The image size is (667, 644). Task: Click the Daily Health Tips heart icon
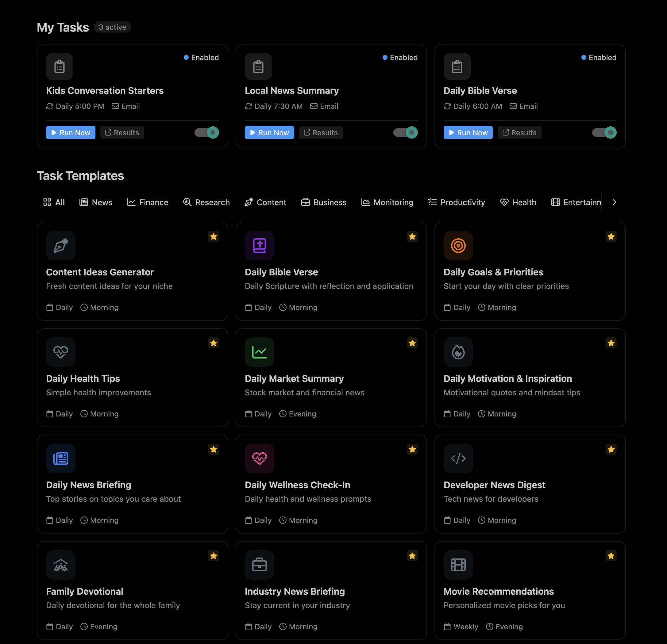[x=60, y=352]
